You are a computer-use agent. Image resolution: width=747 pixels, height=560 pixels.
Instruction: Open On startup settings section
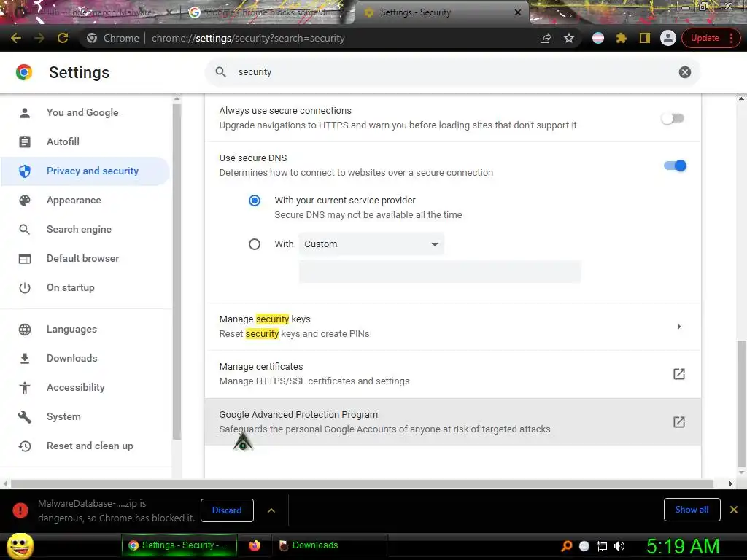click(x=71, y=287)
